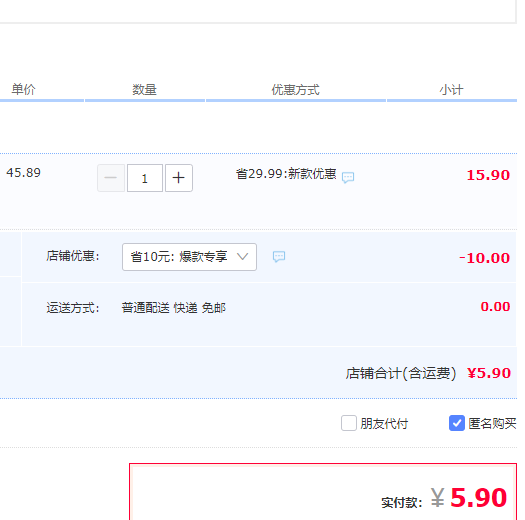Click the 普通配送 快递 免邮 shipping text
This screenshot has width=525, height=520.
coord(173,308)
